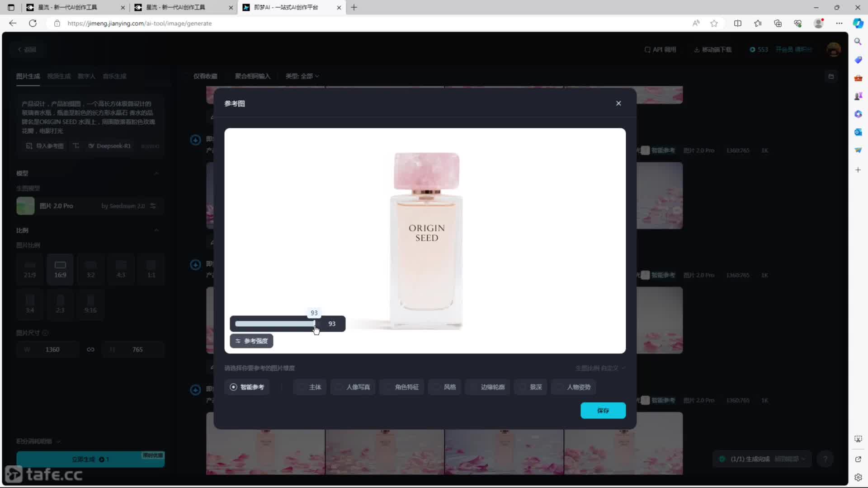Image resolution: width=868 pixels, height=488 pixels.
Task: Switch to the 视频生成 tab
Action: (x=59, y=76)
